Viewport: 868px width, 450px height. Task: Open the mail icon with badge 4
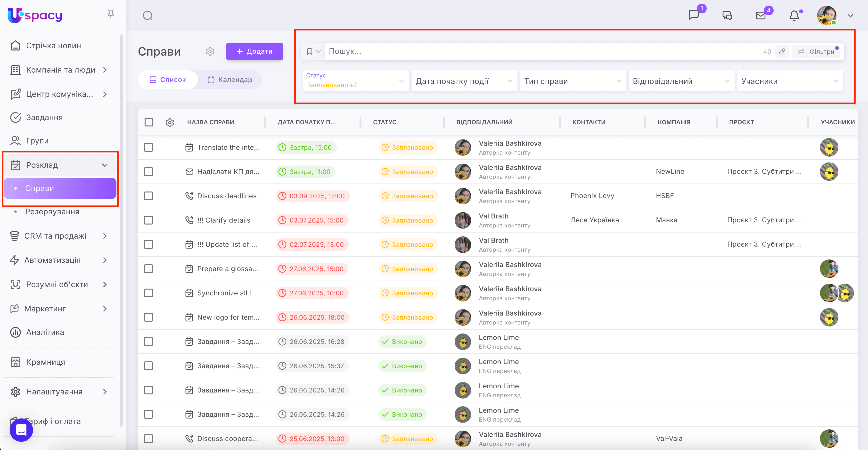tap(761, 16)
